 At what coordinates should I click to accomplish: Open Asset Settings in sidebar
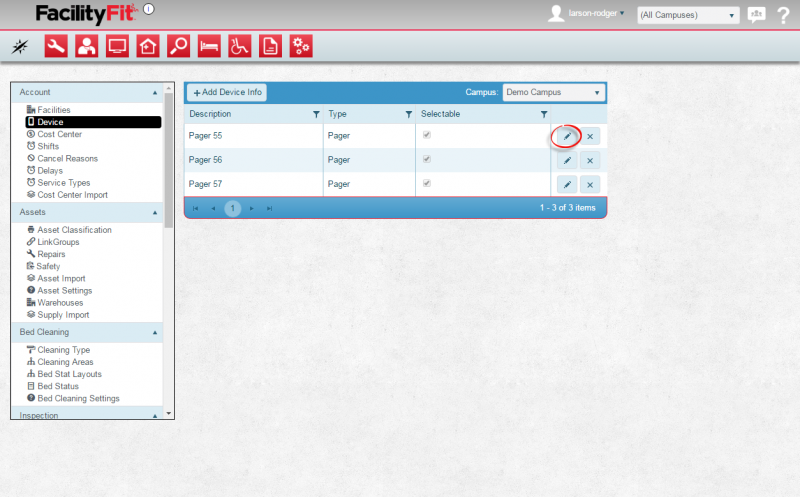(x=64, y=290)
